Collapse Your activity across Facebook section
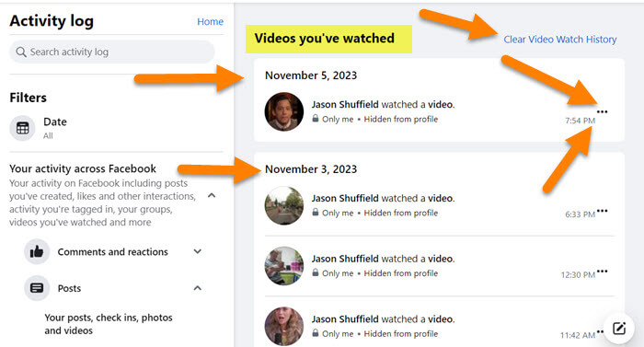Viewport: 644px width, 347px height. coord(212,195)
